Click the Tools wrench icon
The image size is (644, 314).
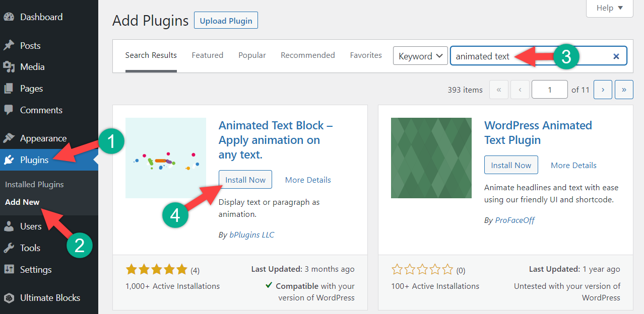pyautogui.click(x=9, y=248)
